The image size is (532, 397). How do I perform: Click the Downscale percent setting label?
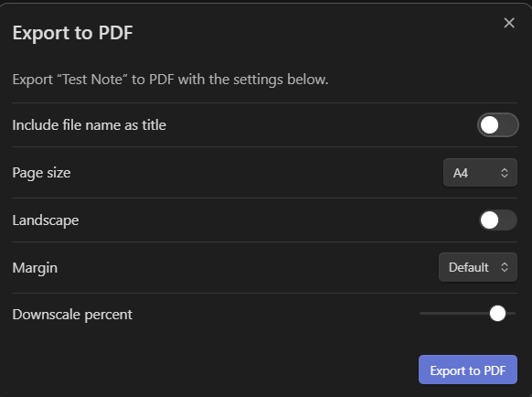click(x=72, y=315)
